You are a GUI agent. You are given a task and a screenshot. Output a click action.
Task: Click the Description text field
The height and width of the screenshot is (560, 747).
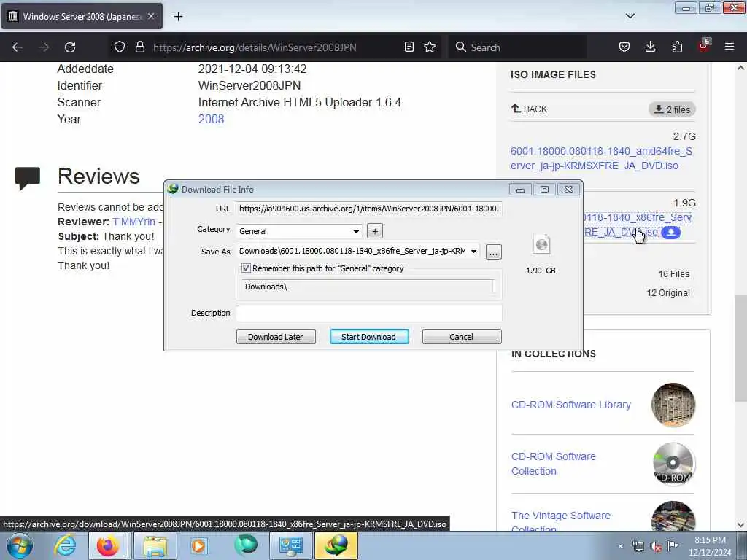[369, 313]
